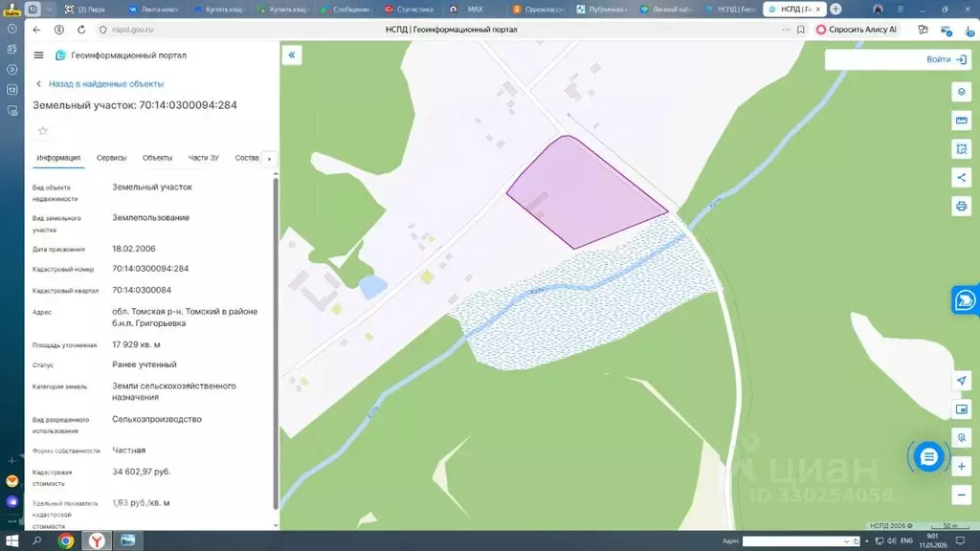Screen dimensions: 980x551
Task: Click the ENG language indicator
Action: click(907, 541)
